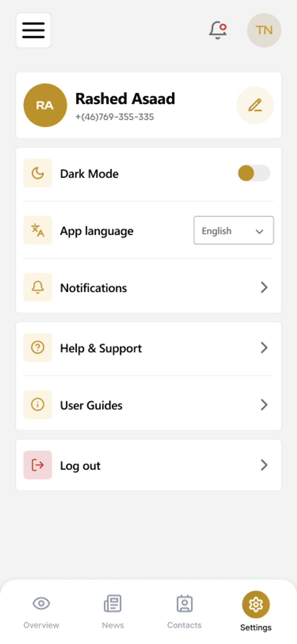This screenshot has height=644, width=297.
Task: Click the Dark Mode moon icon
Action: click(38, 173)
